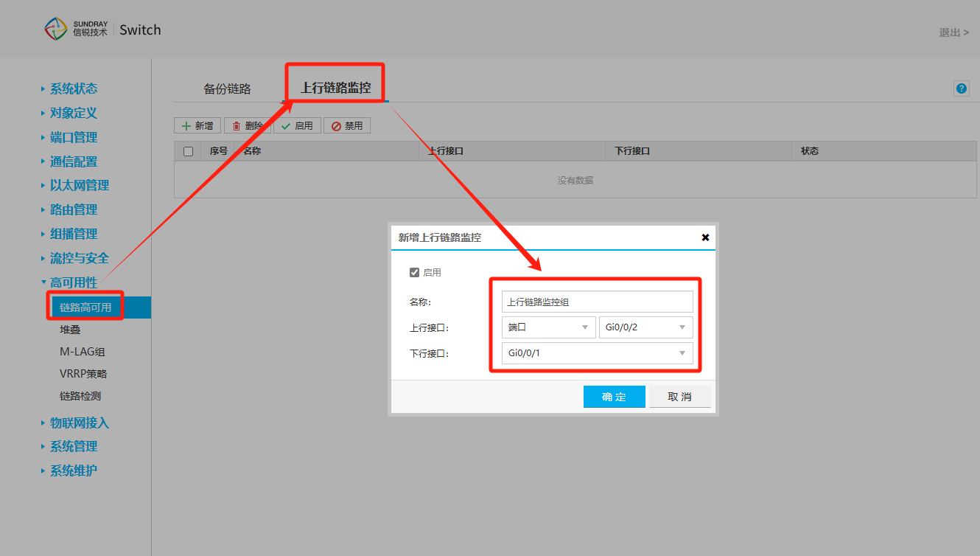Open the Gi0/0/2 uplink port dropdown
This screenshot has height=556, width=980.
click(x=646, y=327)
